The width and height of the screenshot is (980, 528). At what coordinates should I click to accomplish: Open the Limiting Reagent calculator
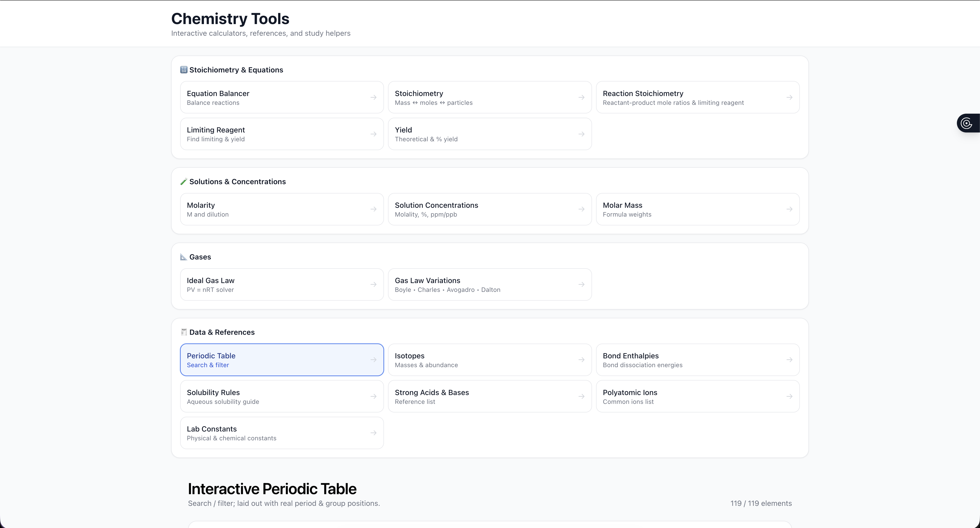281,134
